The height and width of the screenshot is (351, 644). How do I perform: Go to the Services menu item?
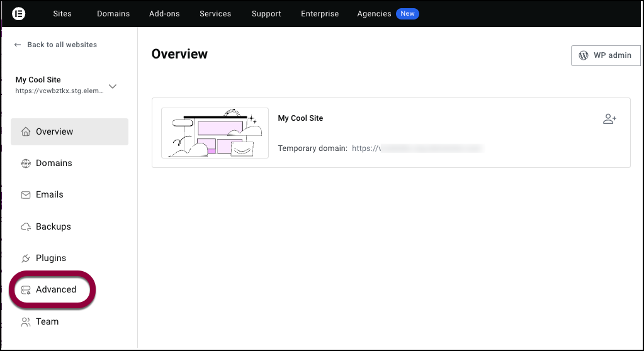tap(215, 14)
